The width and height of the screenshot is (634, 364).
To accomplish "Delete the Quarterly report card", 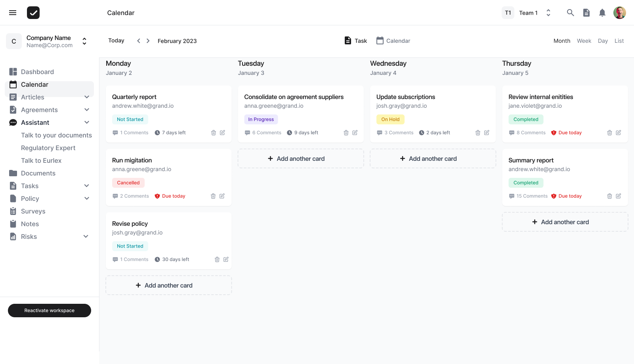I will [x=214, y=133].
